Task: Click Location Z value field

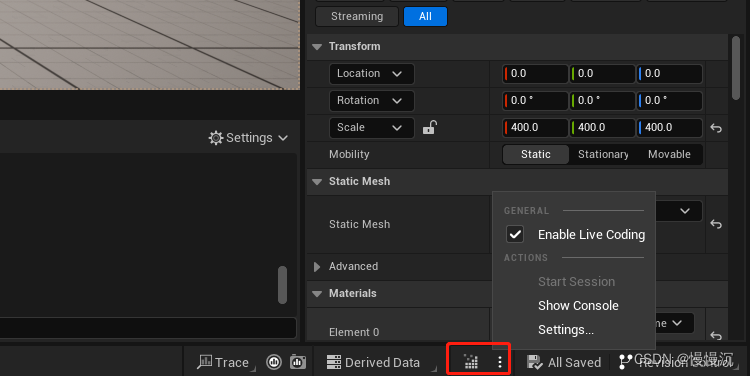Action: 670,74
